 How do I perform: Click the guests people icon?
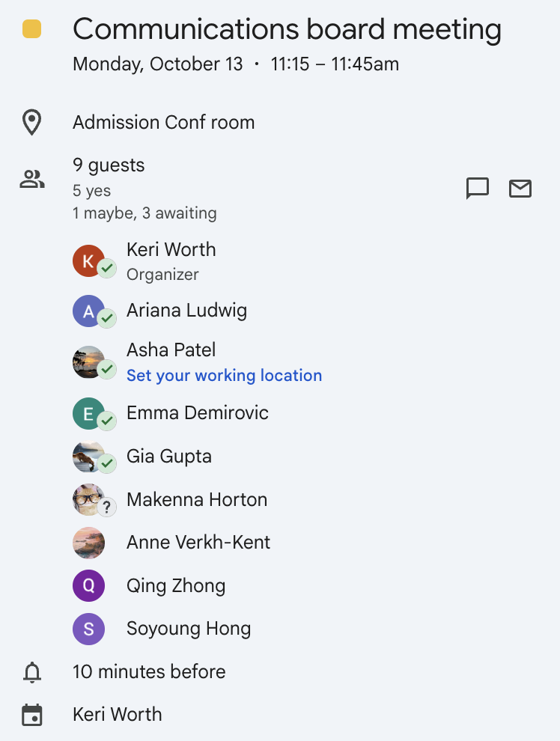(x=31, y=180)
